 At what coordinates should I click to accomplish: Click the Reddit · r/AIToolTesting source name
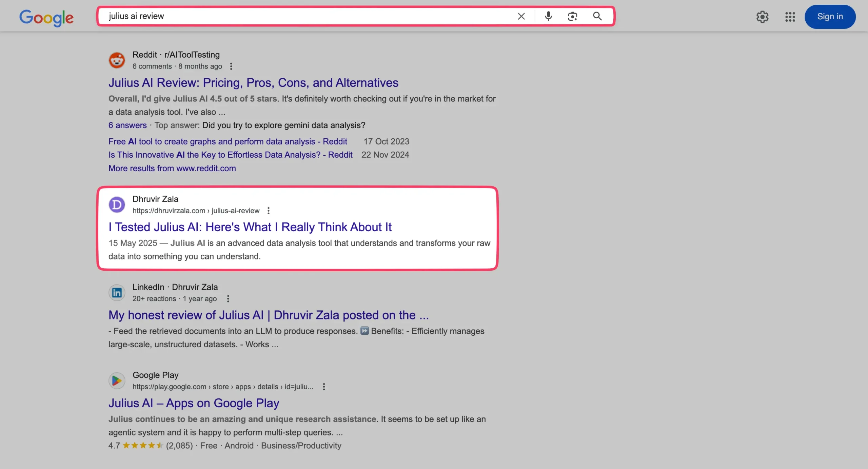176,55
